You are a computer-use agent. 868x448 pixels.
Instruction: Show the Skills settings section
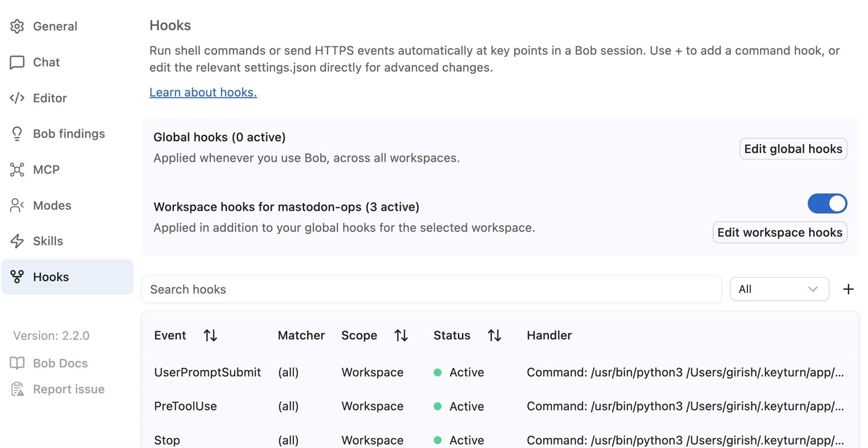[67, 241]
